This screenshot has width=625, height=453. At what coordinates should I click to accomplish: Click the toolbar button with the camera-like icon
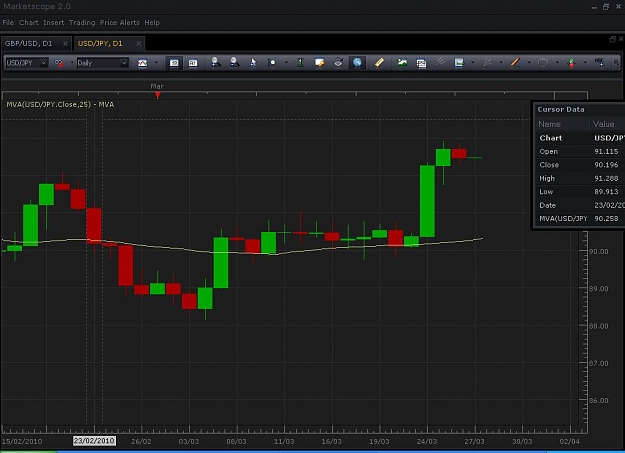[174, 63]
